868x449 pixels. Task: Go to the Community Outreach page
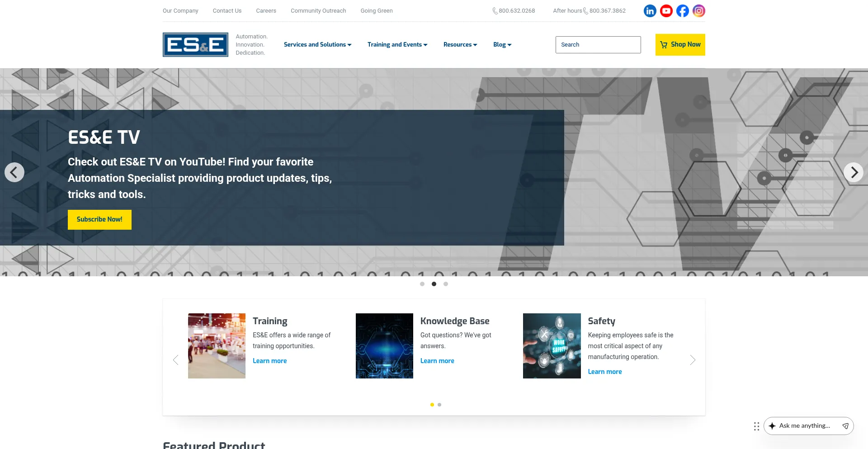(318, 10)
